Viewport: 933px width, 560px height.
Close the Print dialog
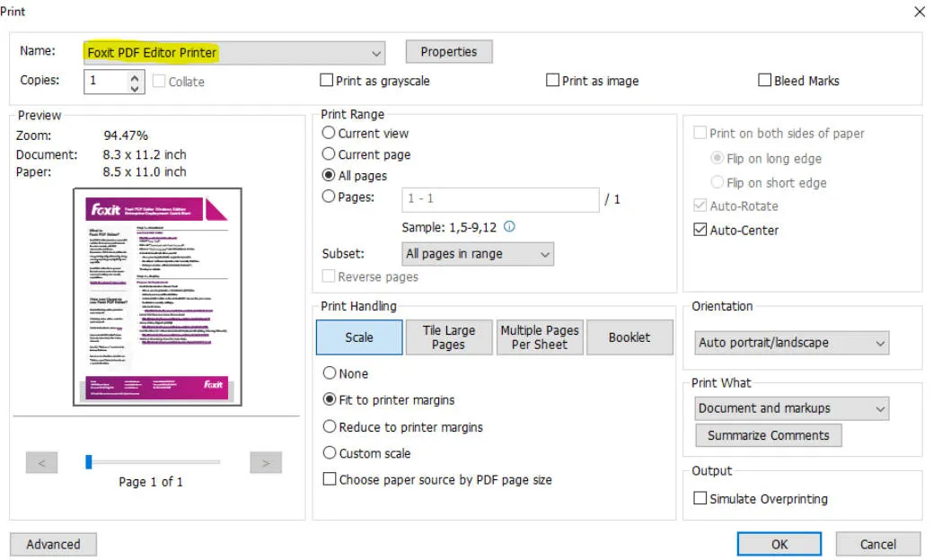(x=919, y=12)
